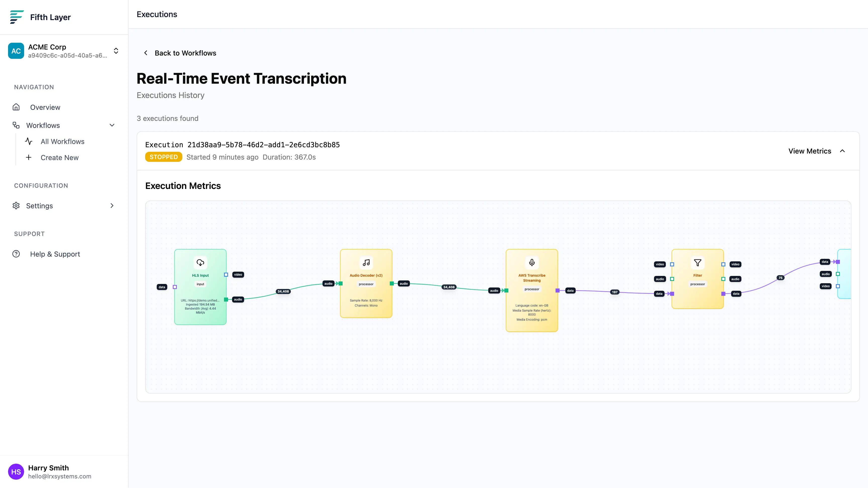Click Create New workflow
Image resolution: width=868 pixels, height=488 pixels.
coord(59,157)
